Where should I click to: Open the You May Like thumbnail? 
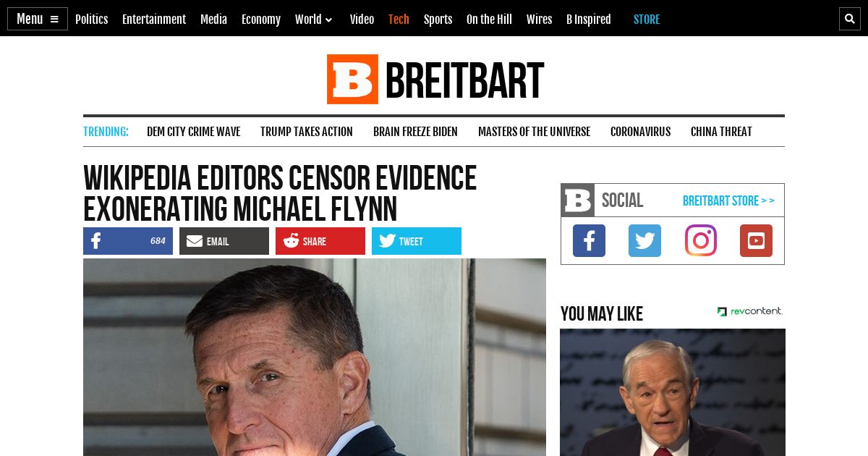pyautogui.click(x=673, y=392)
